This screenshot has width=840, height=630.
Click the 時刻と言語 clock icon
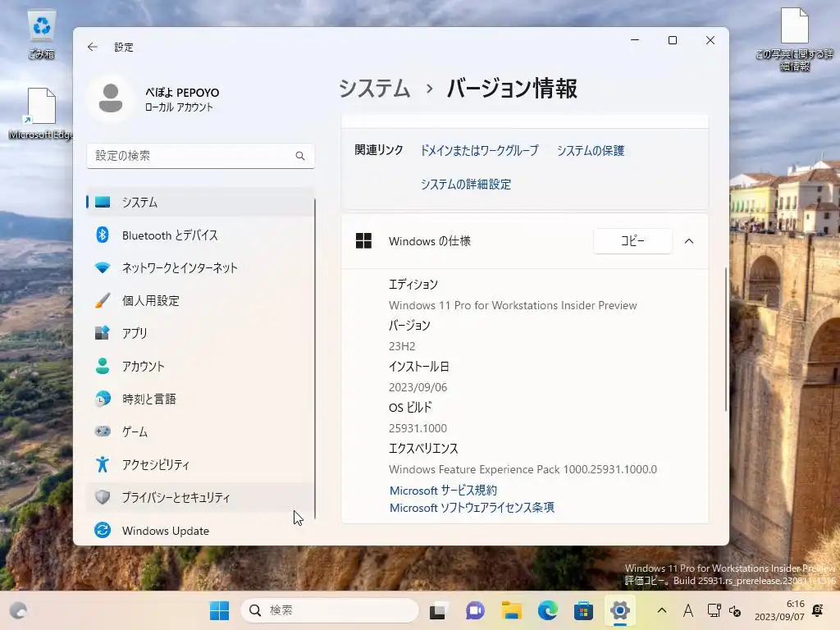tap(103, 399)
